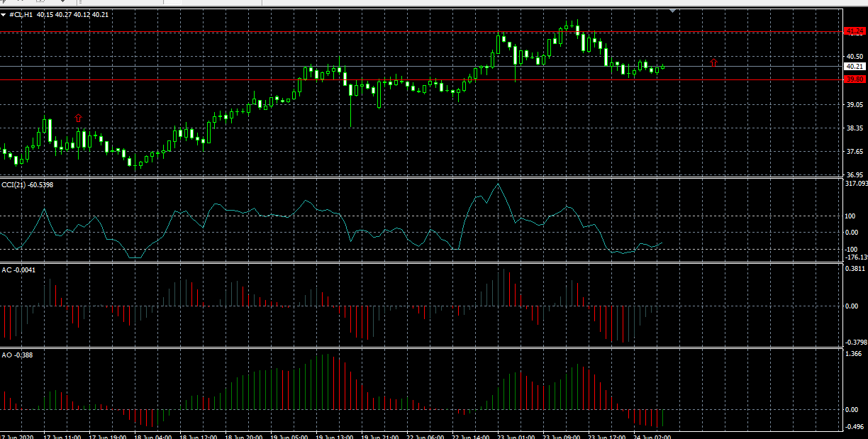
Task: Click the red 41.24 price level label
Action: tap(855, 31)
